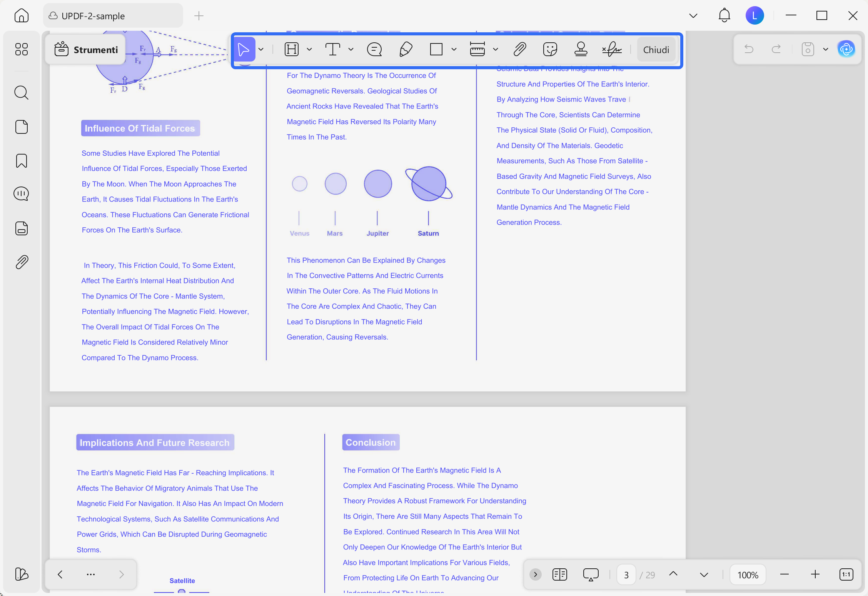The height and width of the screenshot is (596, 868).
Task: Open the tab list chevron in title bar
Action: [693, 16]
